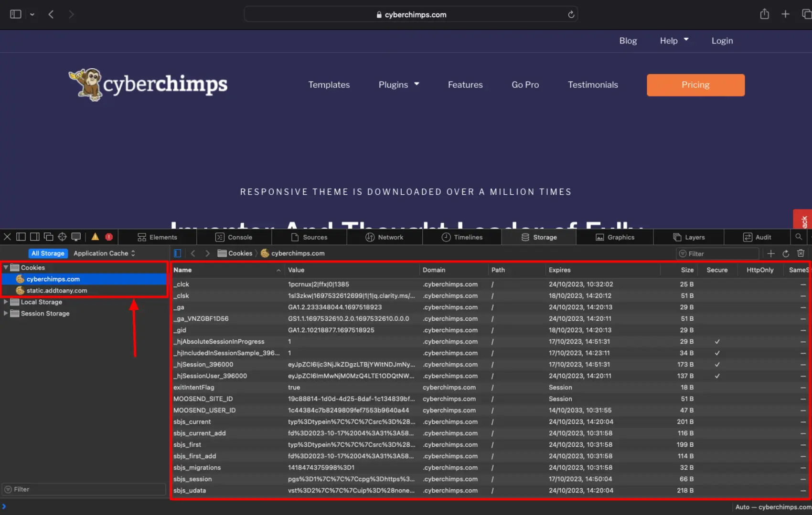Go to the Templates page
The height and width of the screenshot is (515, 812).
click(x=329, y=84)
